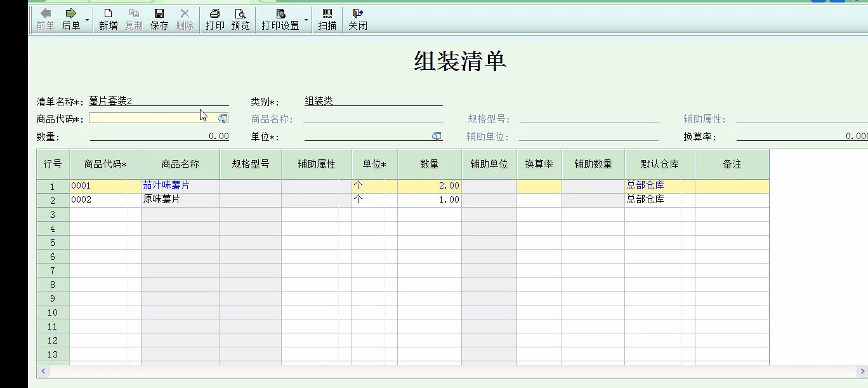Delete the record with 删除

click(x=185, y=20)
